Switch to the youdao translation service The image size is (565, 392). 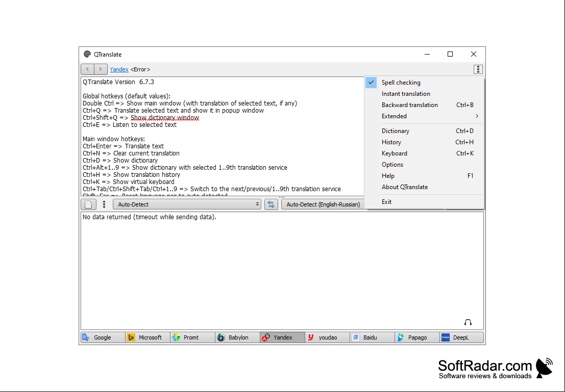(327, 337)
